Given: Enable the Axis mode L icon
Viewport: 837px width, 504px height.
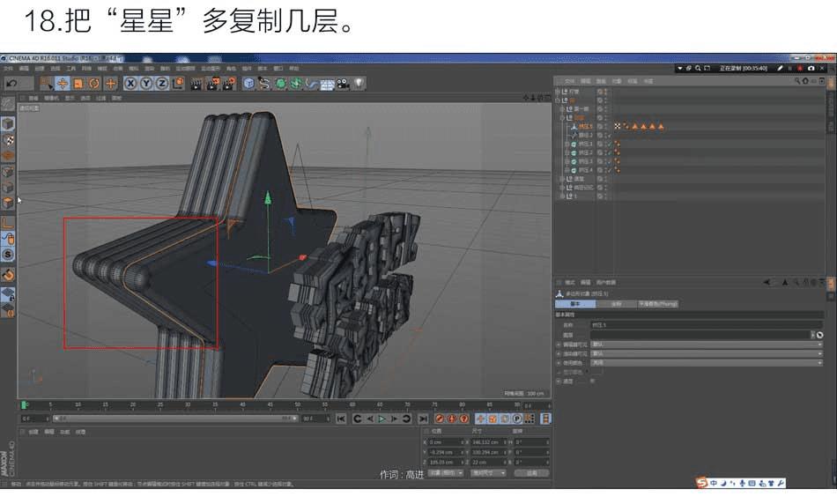Looking at the screenshot, I should click(7, 223).
